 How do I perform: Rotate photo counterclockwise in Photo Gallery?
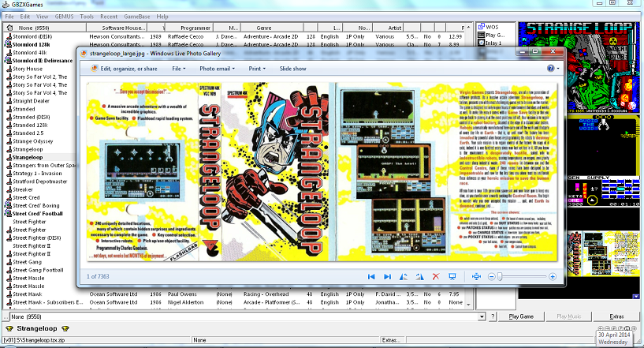(x=404, y=277)
